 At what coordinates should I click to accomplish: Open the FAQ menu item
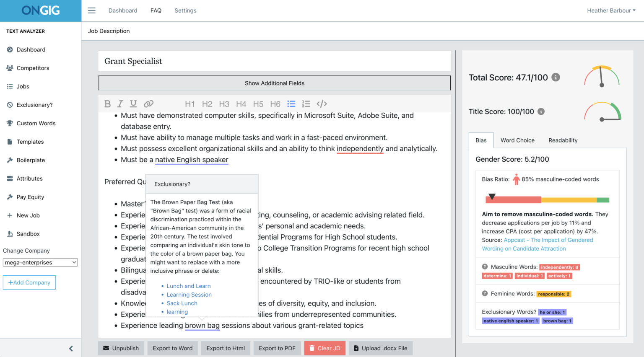pyautogui.click(x=156, y=10)
